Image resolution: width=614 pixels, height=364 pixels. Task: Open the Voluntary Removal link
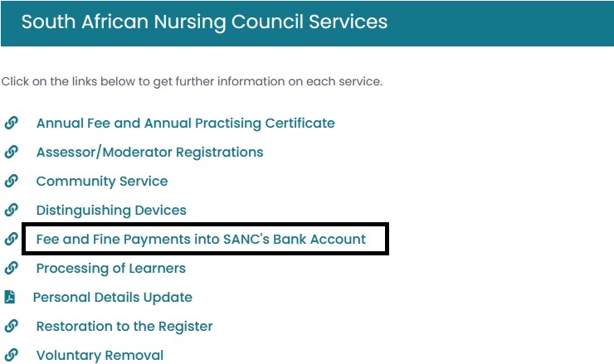click(x=100, y=356)
